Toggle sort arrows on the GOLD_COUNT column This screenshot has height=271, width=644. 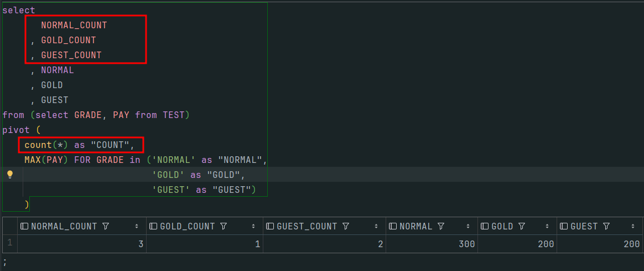point(253,226)
